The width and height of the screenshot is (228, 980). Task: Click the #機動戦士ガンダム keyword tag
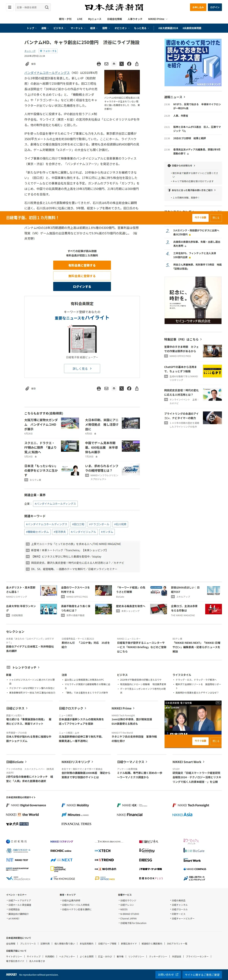click(x=37, y=532)
